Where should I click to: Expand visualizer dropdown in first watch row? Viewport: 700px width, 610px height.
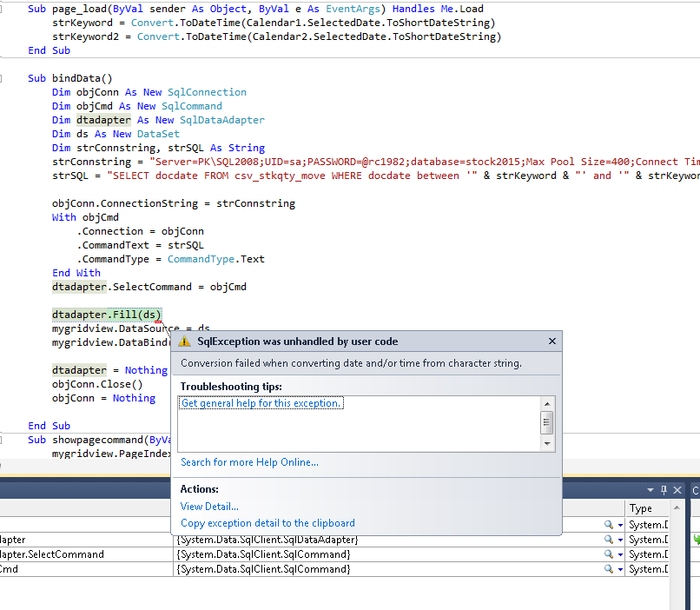(x=620, y=526)
